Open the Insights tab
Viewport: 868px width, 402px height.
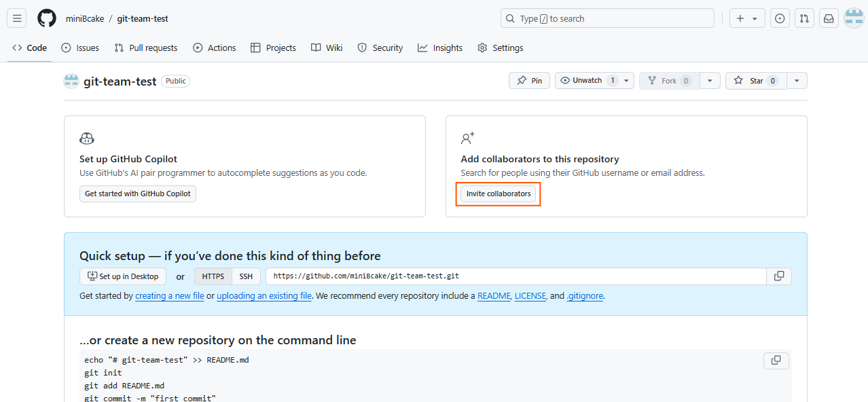(x=440, y=48)
